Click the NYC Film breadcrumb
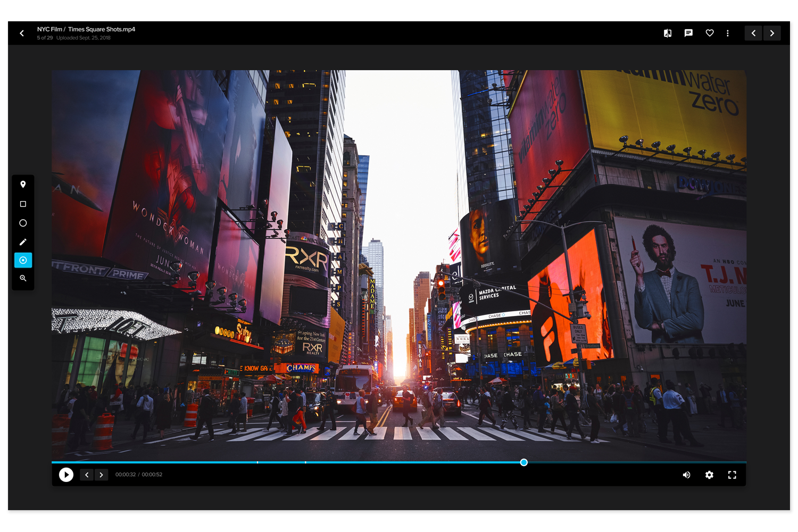Screen dimensions: 798x532 pyautogui.click(x=49, y=29)
